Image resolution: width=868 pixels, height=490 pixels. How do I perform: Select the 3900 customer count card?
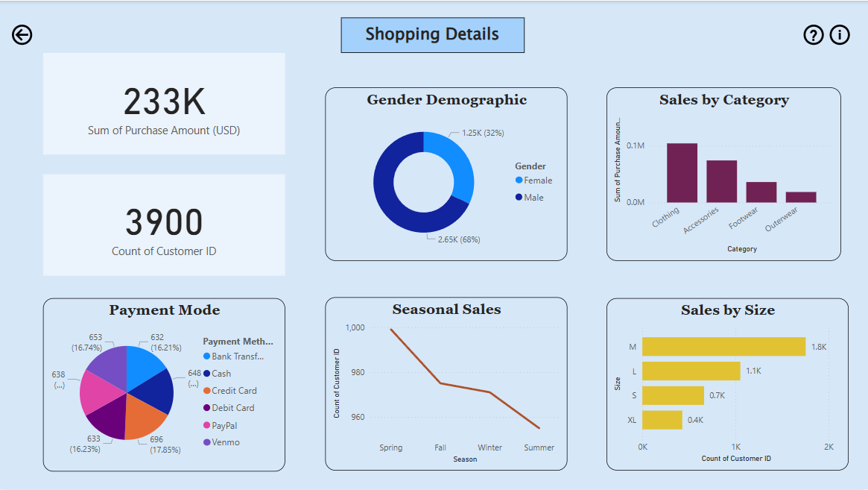point(164,225)
